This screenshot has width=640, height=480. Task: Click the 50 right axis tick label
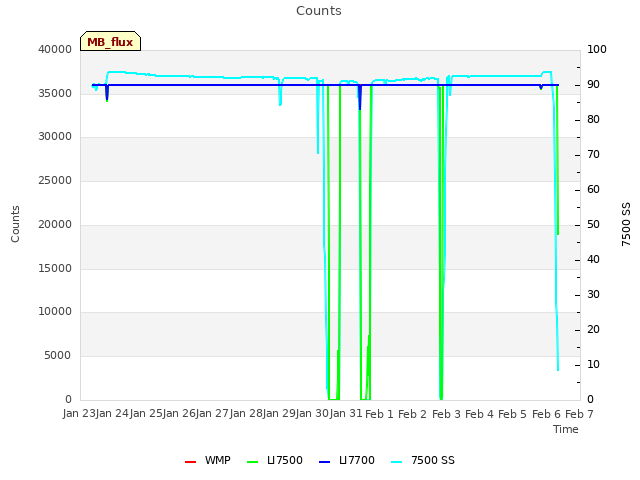pos(593,224)
